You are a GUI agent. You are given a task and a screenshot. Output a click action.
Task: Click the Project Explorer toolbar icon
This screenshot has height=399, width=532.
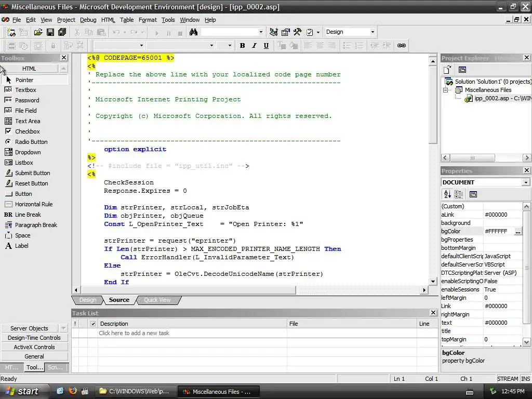click(273, 32)
